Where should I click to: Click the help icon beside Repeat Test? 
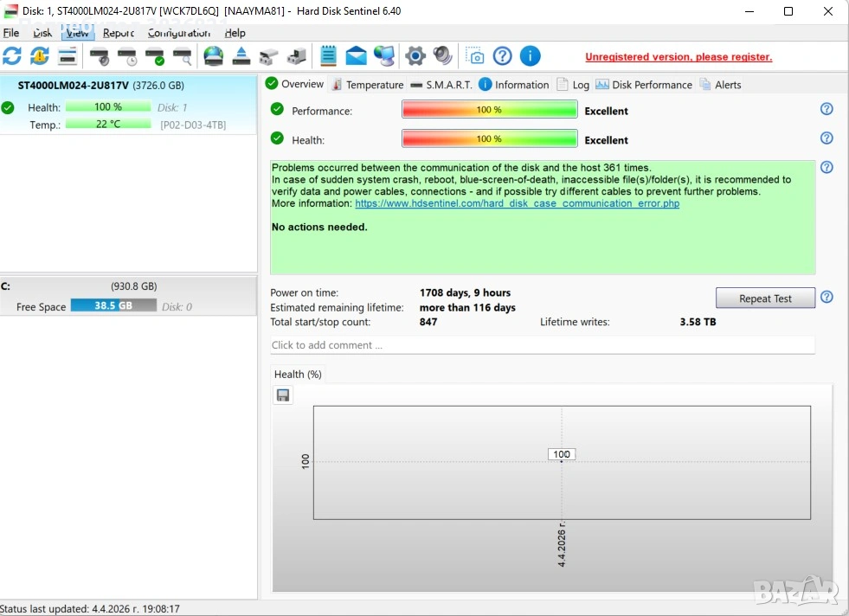pyautogui.click(x=826, y=297)
